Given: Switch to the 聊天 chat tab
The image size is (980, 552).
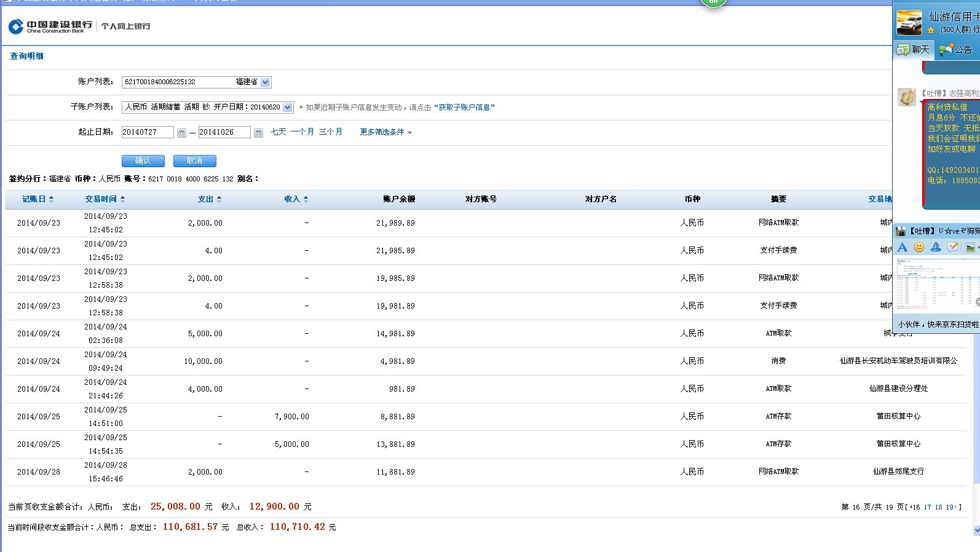Looking at the screenshot, I should [x=914, y=50].
